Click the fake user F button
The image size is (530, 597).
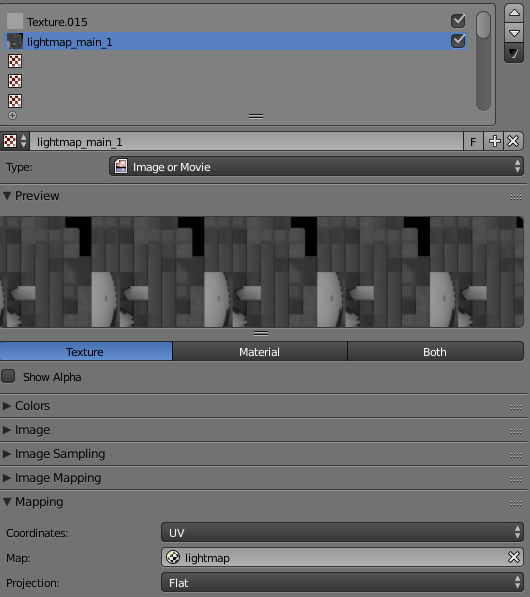(x=473, y=141)
